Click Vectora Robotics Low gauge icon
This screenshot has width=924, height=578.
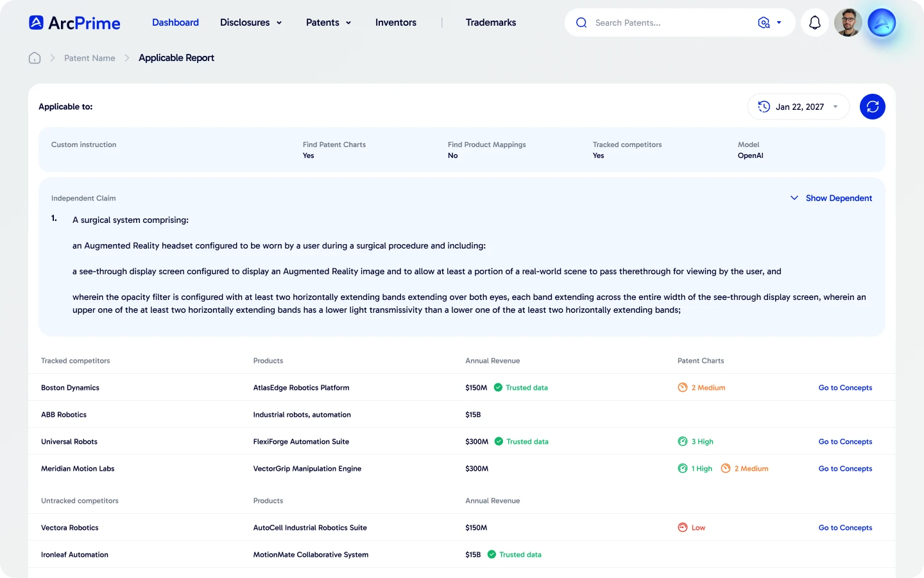coord(683,527)
